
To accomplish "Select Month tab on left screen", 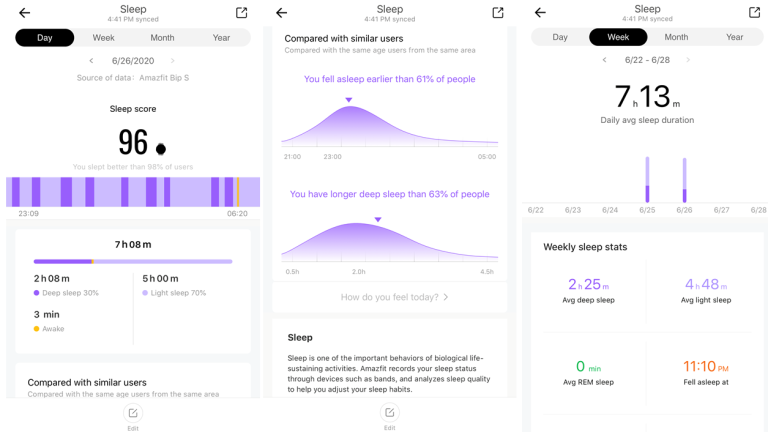I will tap(162, 38).
